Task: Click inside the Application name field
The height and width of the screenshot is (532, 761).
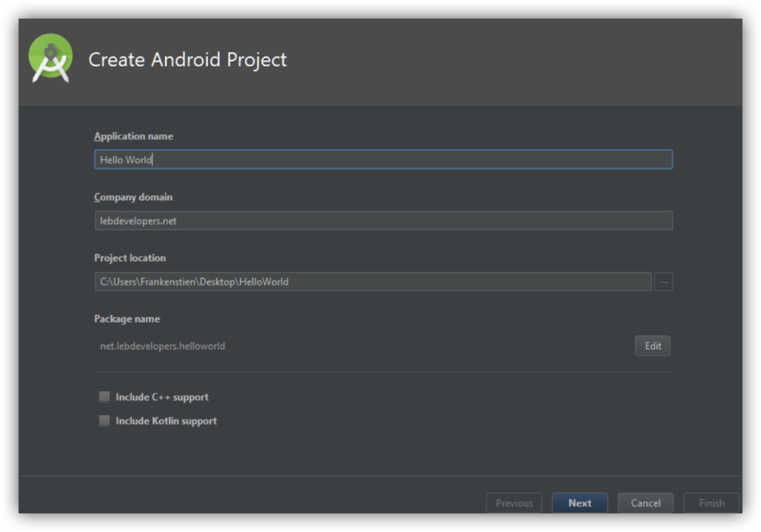Action: coord(383,160)
